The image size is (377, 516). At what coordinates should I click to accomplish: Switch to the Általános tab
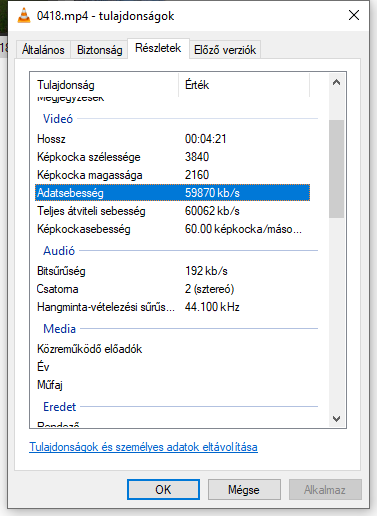pos(43,50)
